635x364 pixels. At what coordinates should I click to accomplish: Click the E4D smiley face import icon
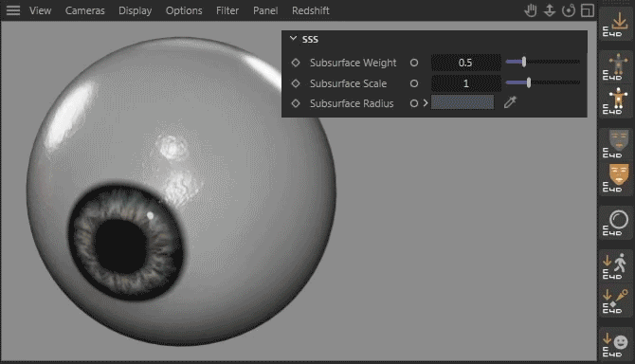pos(615,345)
